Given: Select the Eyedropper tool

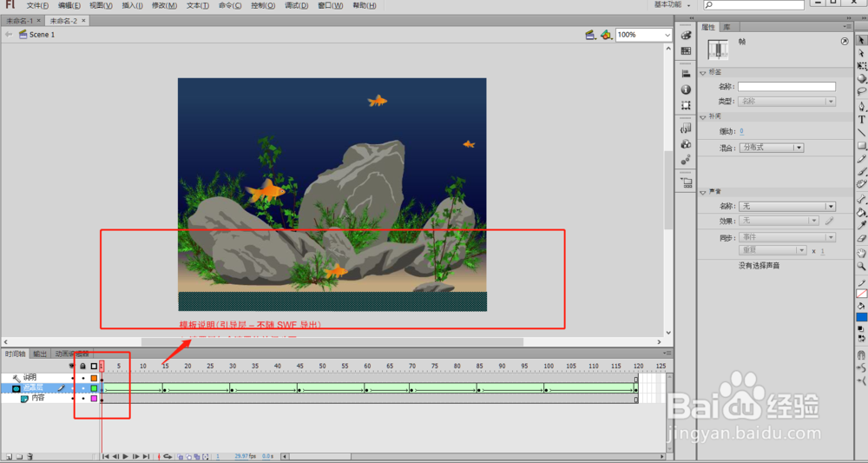Looking at the screenshot, I should (x=861, y=225).
